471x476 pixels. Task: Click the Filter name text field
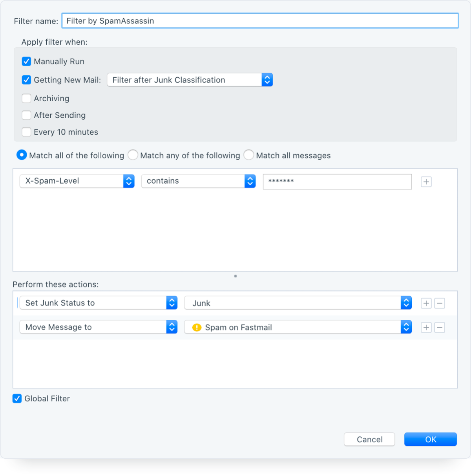click(x=260, y=21)
